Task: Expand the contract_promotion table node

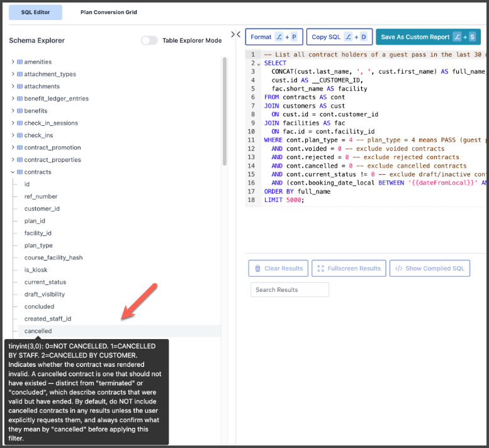Action: point(13,148)
